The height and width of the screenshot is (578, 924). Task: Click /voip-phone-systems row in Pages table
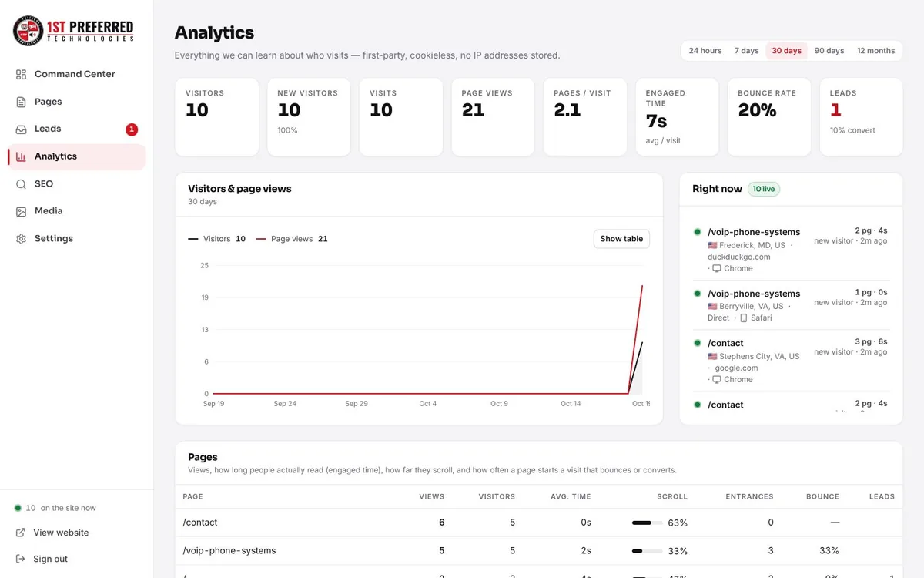click(539, 551)
